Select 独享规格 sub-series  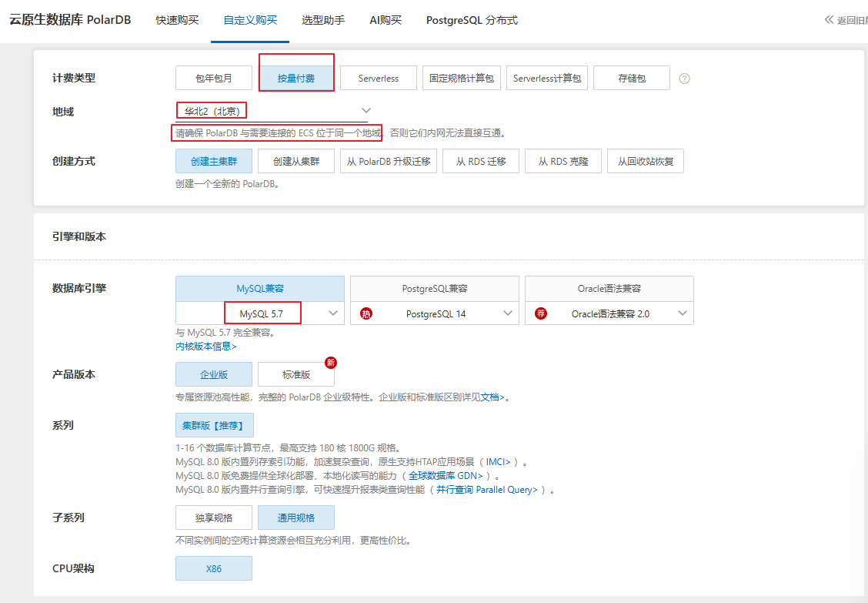click(x=214, y=518)
